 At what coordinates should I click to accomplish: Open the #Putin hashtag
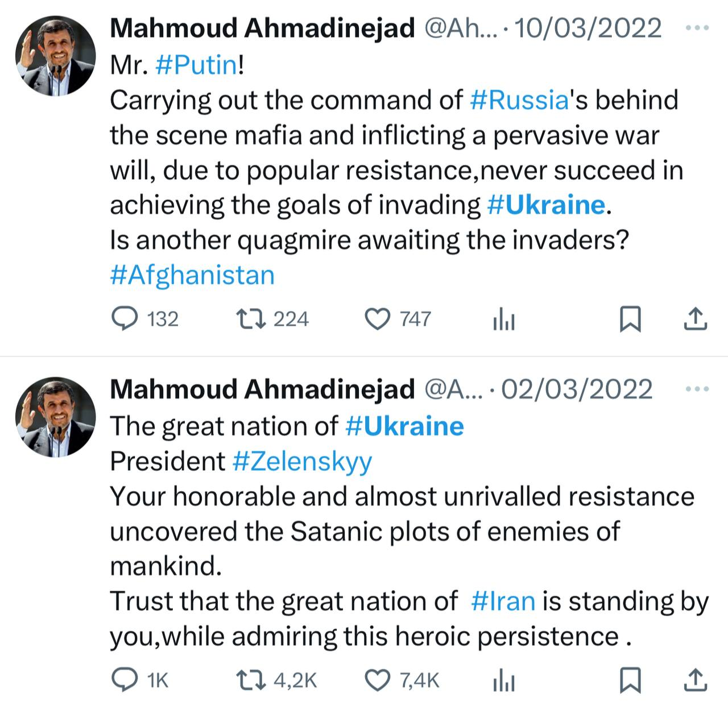pos(196,65)
